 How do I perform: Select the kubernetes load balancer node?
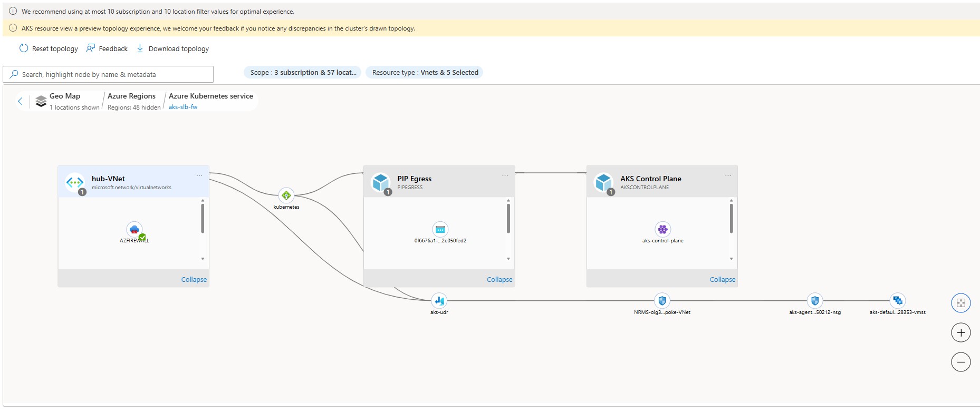click(286, 195)
